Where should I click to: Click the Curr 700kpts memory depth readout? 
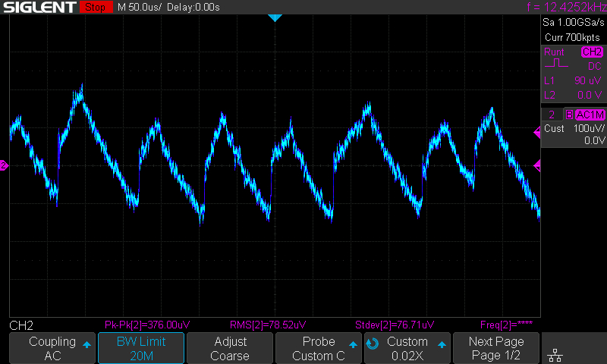pos(572,37)
